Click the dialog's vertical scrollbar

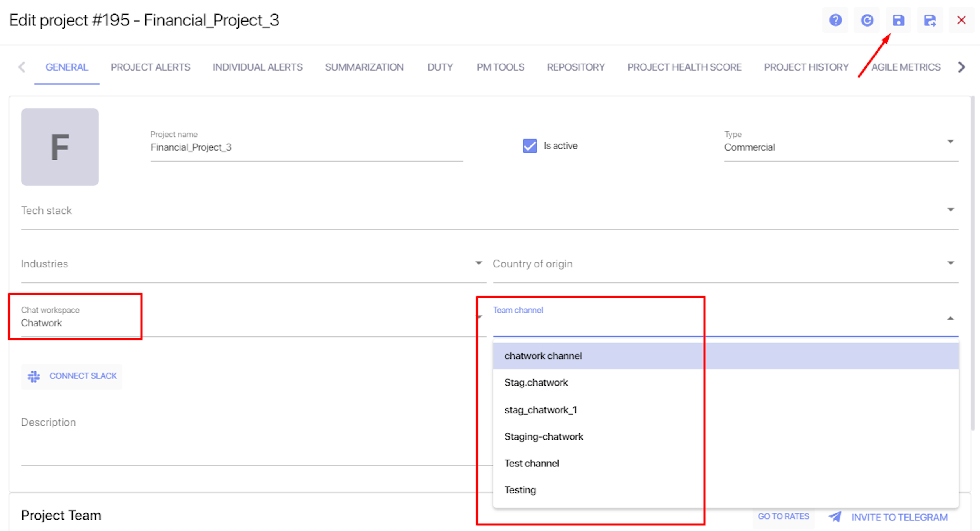click(973, 264)
